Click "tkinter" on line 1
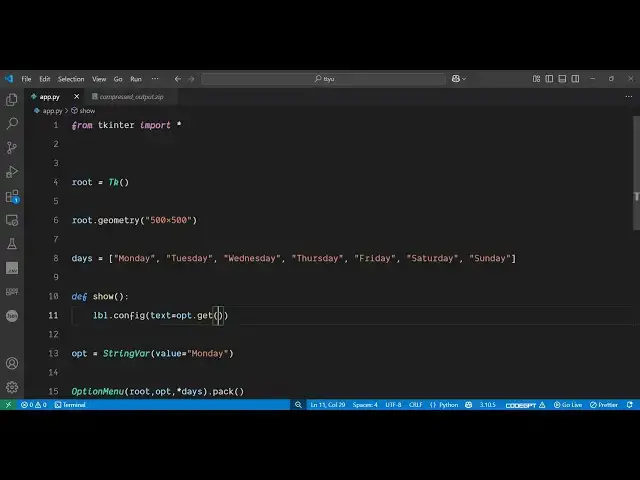640x480 pixels. [116, 125]
